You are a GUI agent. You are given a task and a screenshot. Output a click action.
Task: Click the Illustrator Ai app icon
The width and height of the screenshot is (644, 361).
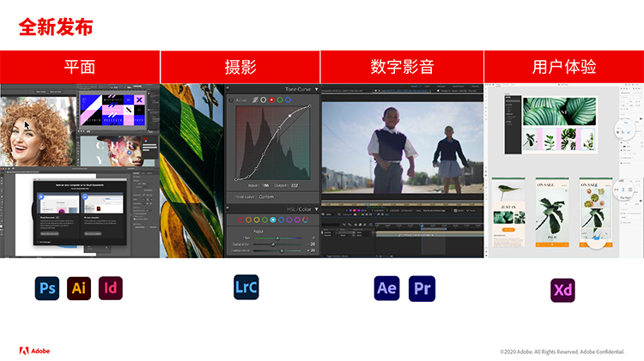click(x=79, y=288)
